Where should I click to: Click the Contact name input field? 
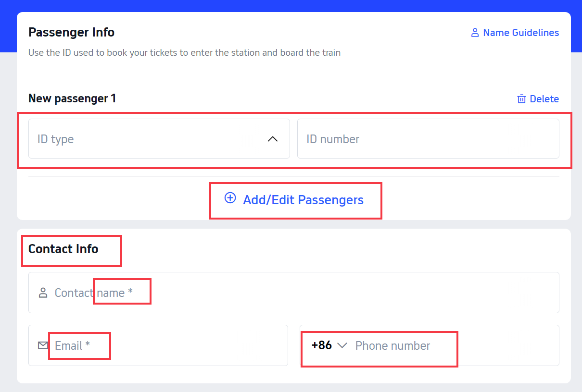(x=293, y=293)
